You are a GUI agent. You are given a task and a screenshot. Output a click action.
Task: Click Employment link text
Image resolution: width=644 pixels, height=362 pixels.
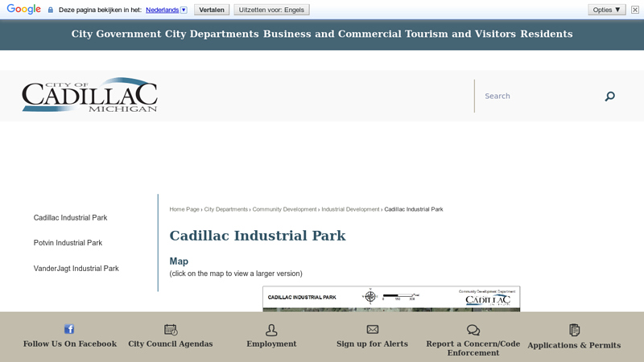(271, 344)
